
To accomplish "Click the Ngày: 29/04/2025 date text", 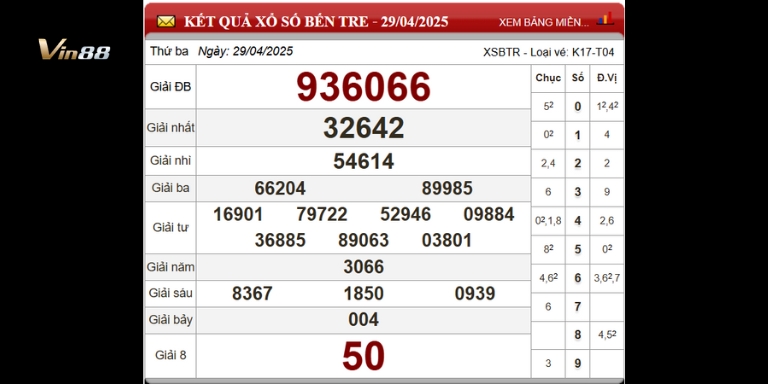I will 245,51.
